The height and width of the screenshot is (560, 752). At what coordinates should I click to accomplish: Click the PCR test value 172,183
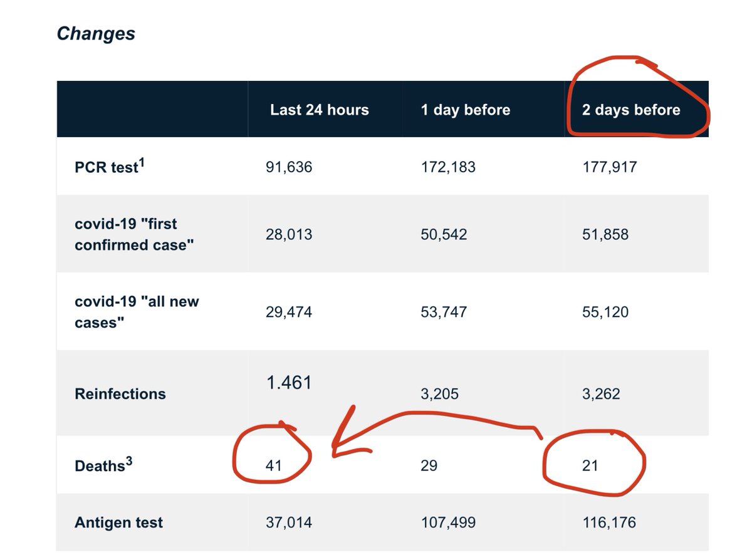coord(448,167)
